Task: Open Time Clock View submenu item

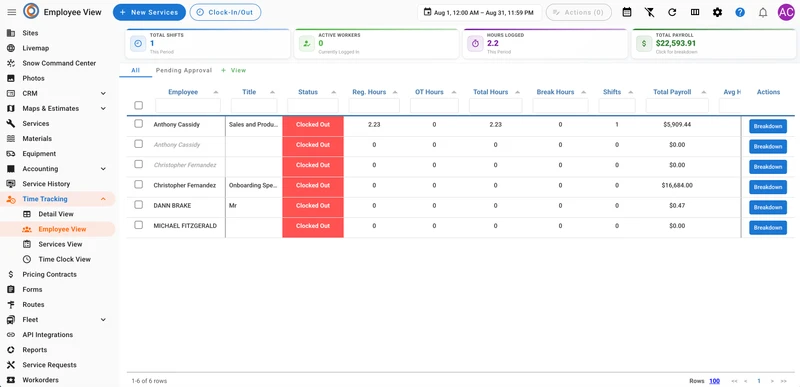Action: tap(64, 259)
